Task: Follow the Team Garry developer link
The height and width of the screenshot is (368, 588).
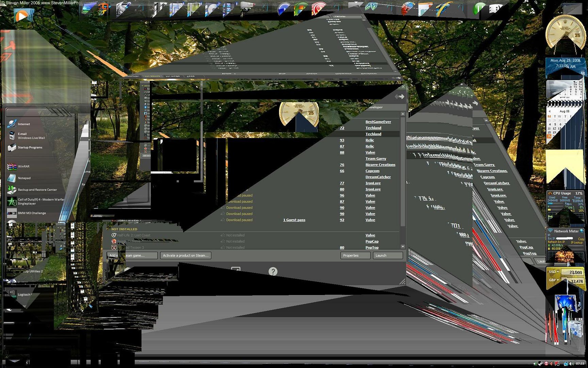Action: point(376,159)
